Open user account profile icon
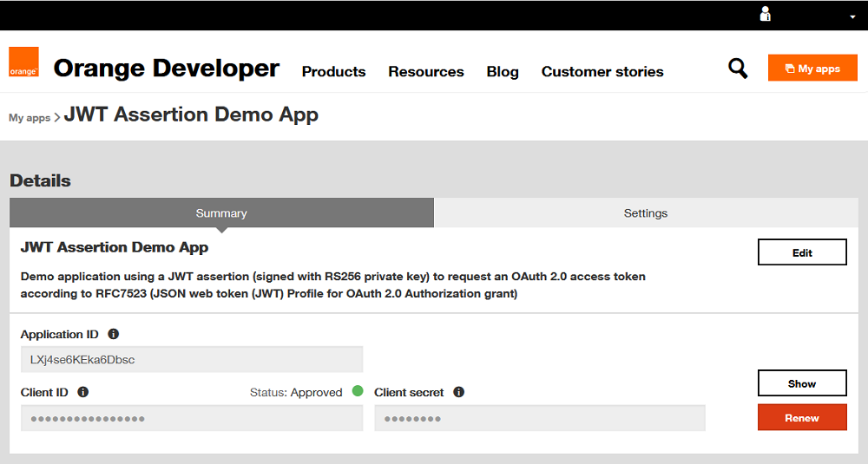 [x=765, y=14]
